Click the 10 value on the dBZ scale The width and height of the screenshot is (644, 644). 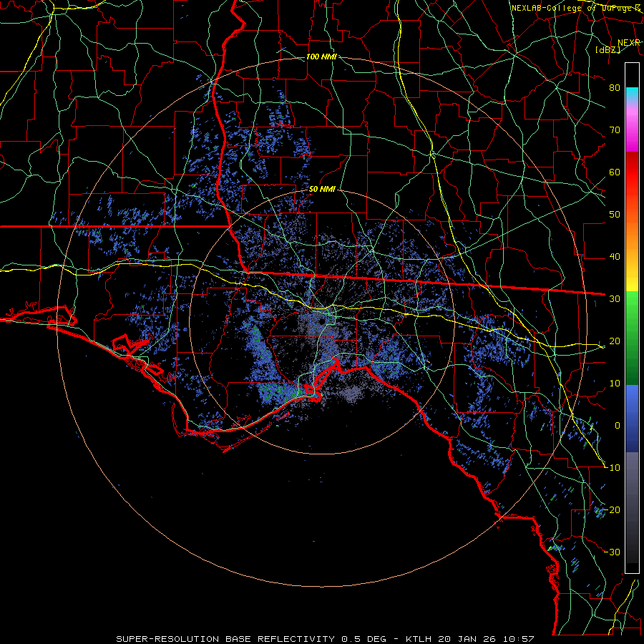(x=615, y=384)
